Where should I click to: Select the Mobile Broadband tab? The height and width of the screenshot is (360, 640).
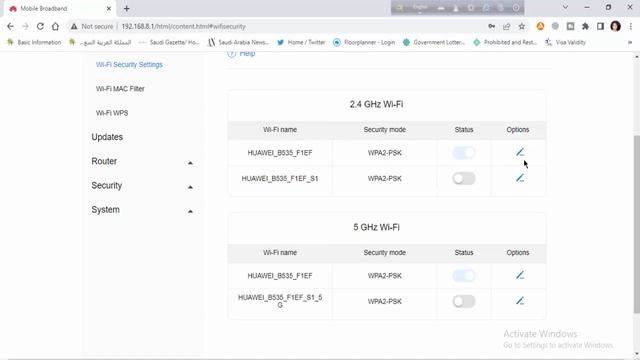(60, 9)
